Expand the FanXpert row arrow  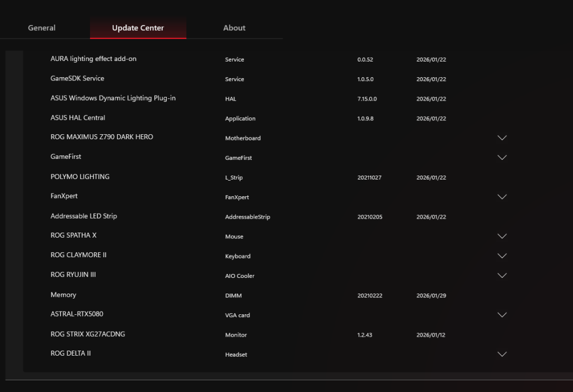tap(502, 197)
